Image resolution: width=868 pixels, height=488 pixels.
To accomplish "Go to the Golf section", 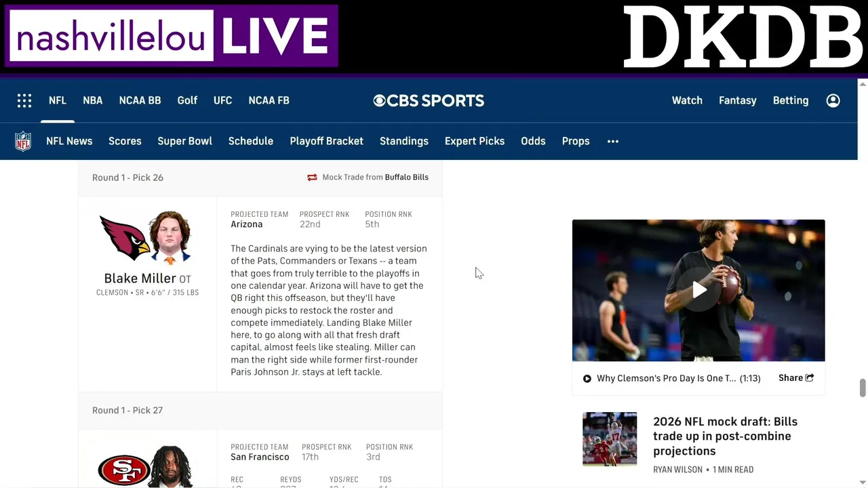I will pos(187,100).
